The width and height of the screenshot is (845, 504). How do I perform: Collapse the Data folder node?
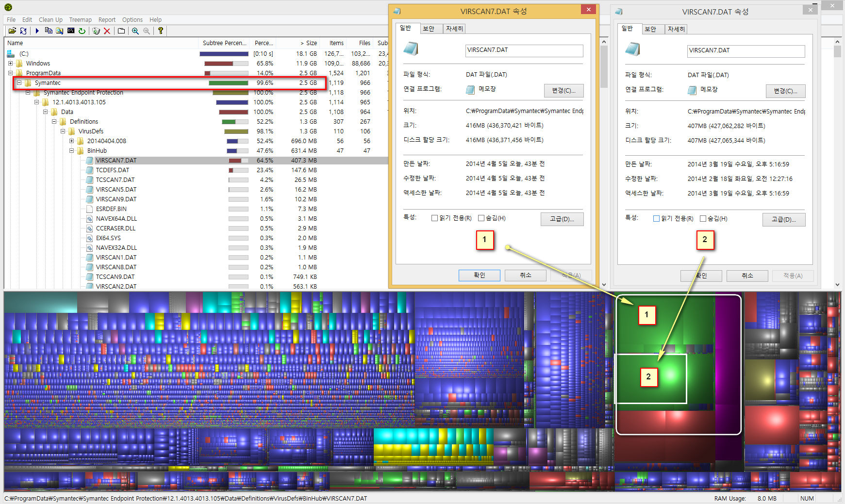coord(45,112)
